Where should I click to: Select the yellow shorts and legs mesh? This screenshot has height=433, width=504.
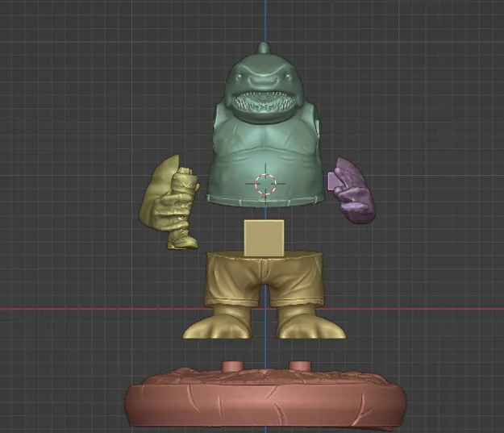264,295
